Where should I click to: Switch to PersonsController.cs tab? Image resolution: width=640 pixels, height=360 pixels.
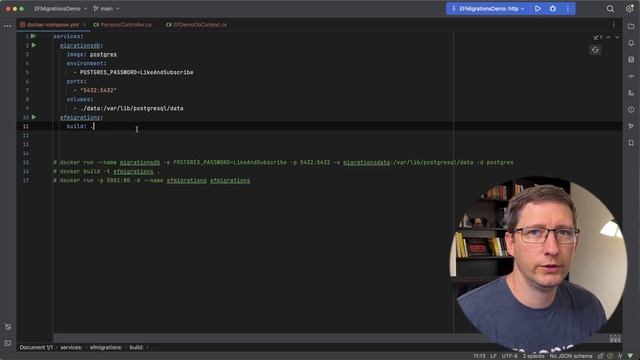click(x=122, y=25)
